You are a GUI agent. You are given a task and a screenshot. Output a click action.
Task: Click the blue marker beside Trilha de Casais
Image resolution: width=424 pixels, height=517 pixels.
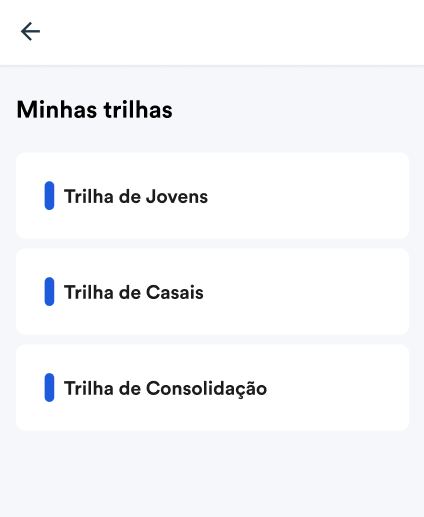tap(49, 292)
